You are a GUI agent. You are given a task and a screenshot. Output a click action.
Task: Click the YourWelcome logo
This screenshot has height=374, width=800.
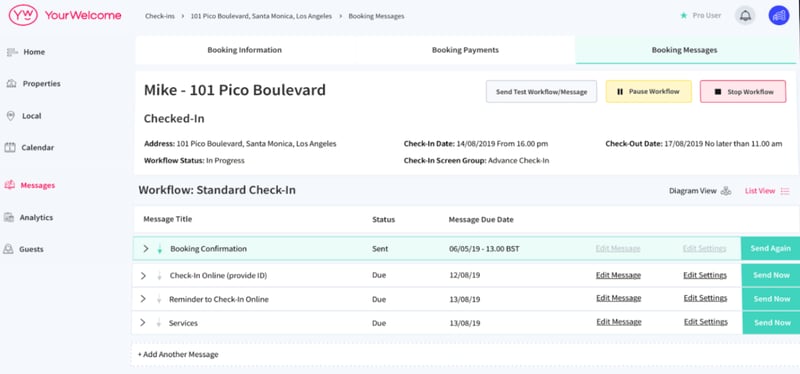(65, 15)
